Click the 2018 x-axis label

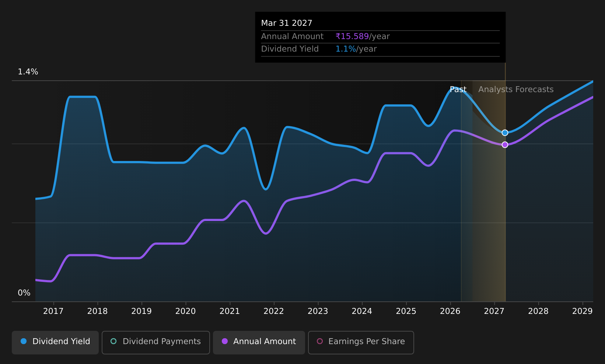coord(97,311)
